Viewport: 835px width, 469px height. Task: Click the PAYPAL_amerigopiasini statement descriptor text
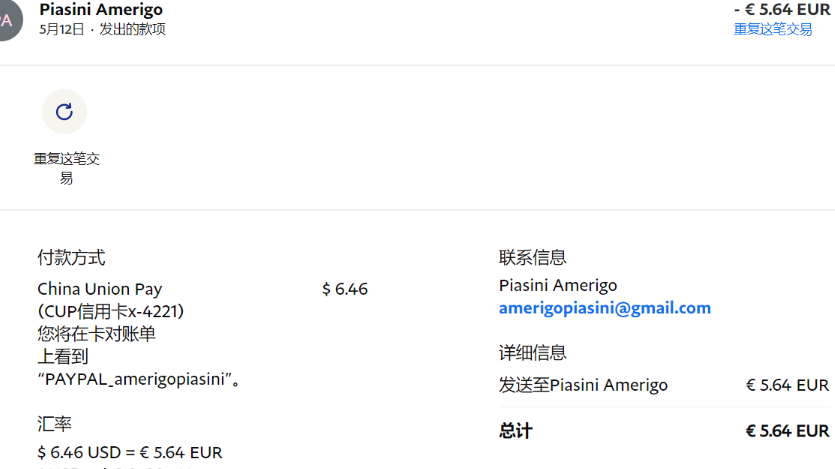[x=138, y=379]
